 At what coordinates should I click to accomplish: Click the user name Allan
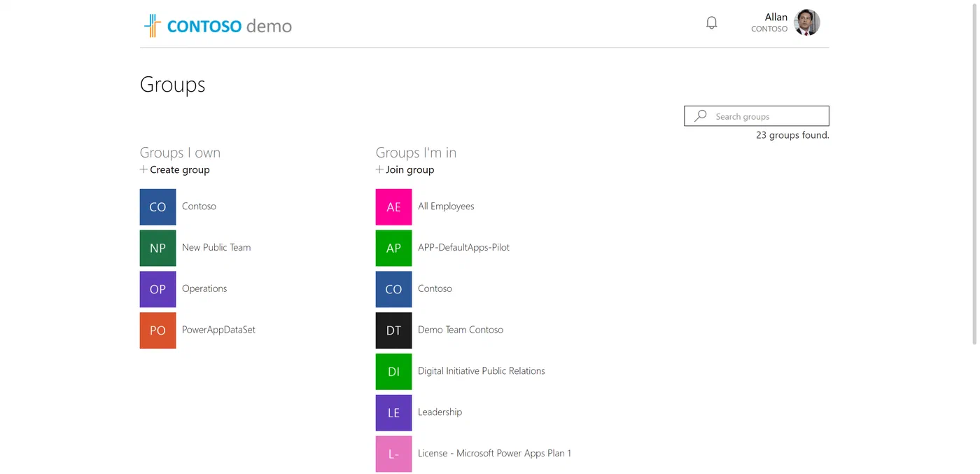point(776,17)
